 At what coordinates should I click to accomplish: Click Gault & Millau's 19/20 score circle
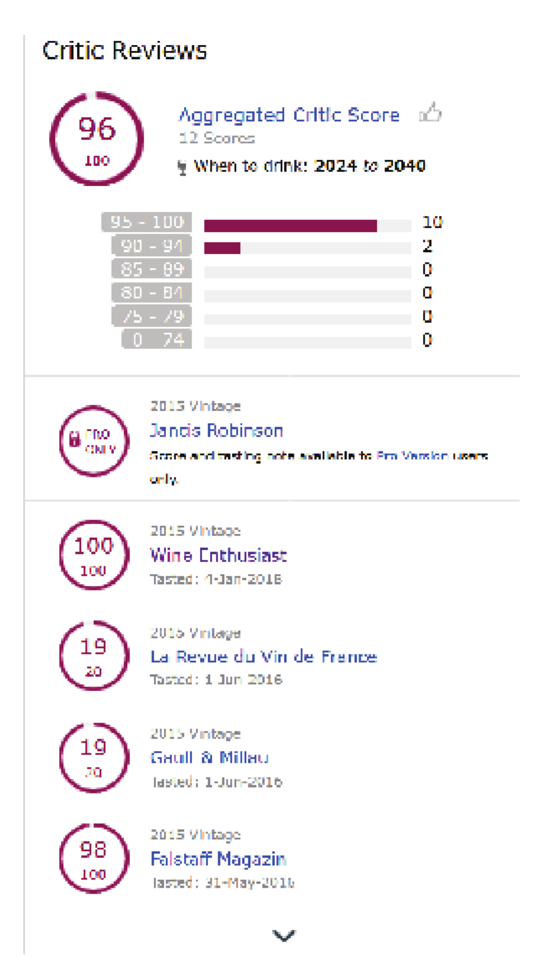point(94,757)
